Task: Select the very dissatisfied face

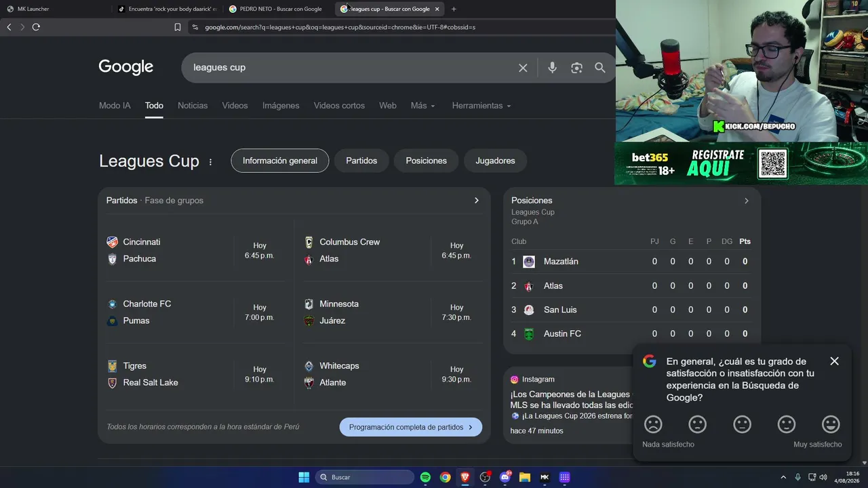Action: 653,424
